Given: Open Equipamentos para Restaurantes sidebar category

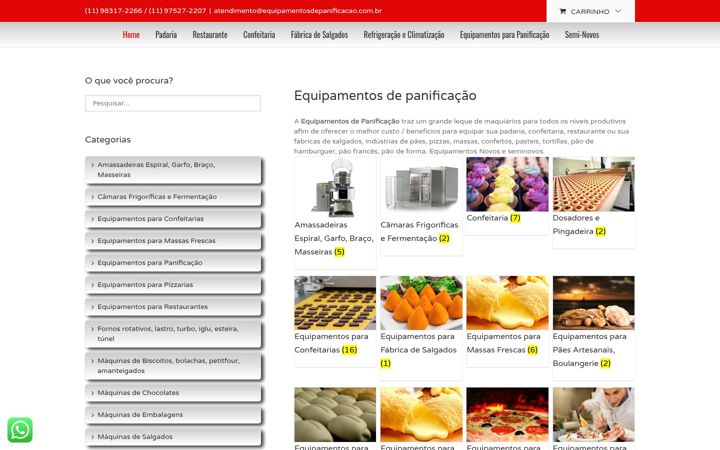Looking at the screenshot, I should (173, 307).
